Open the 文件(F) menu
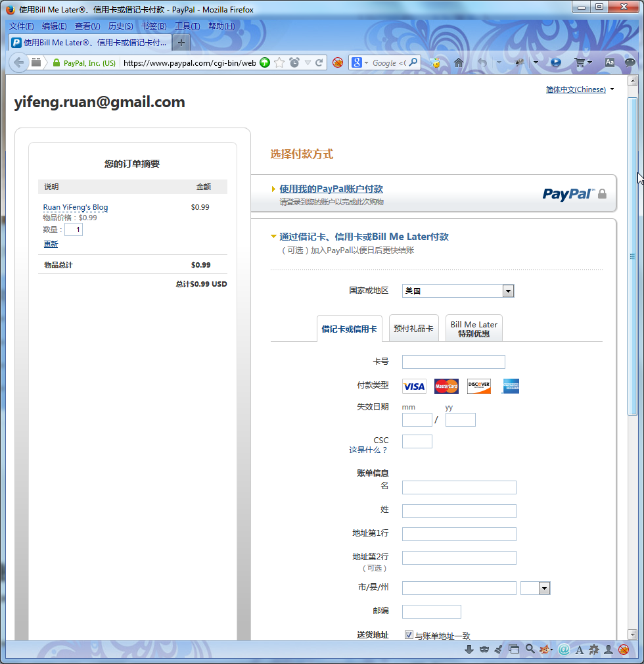The height and width of the screenshot is (664, 644). (21, 26)
